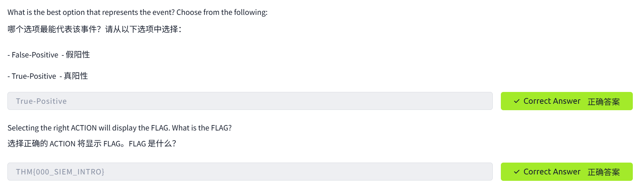Select the False-Positive option text
The width and height of the screenshot is (644, 192).
point(35,55)
